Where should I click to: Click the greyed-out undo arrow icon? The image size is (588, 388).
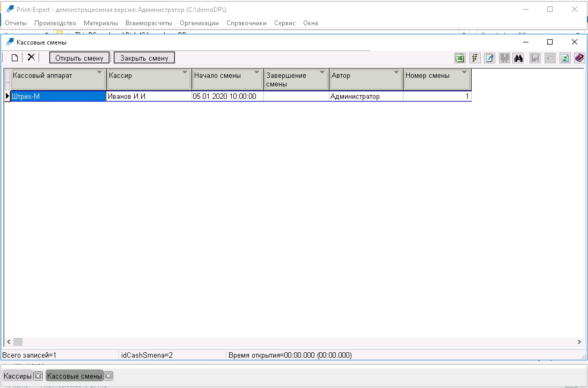[550, 58]
